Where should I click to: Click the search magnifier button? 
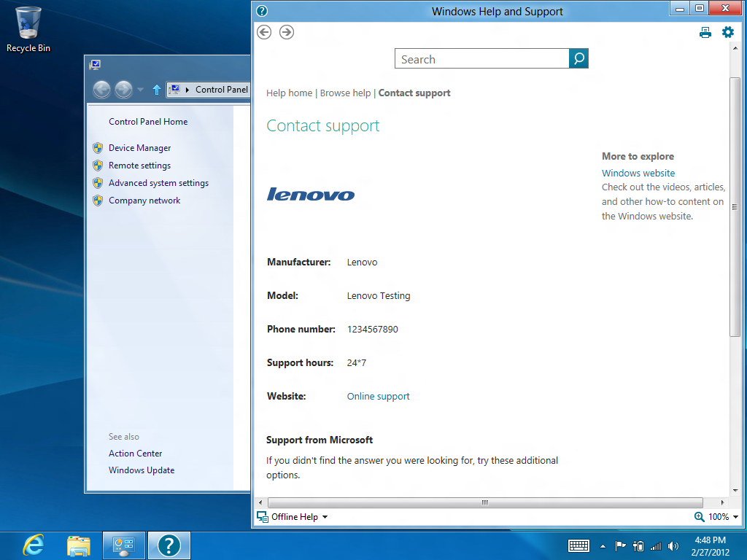(x=578, y=59)
